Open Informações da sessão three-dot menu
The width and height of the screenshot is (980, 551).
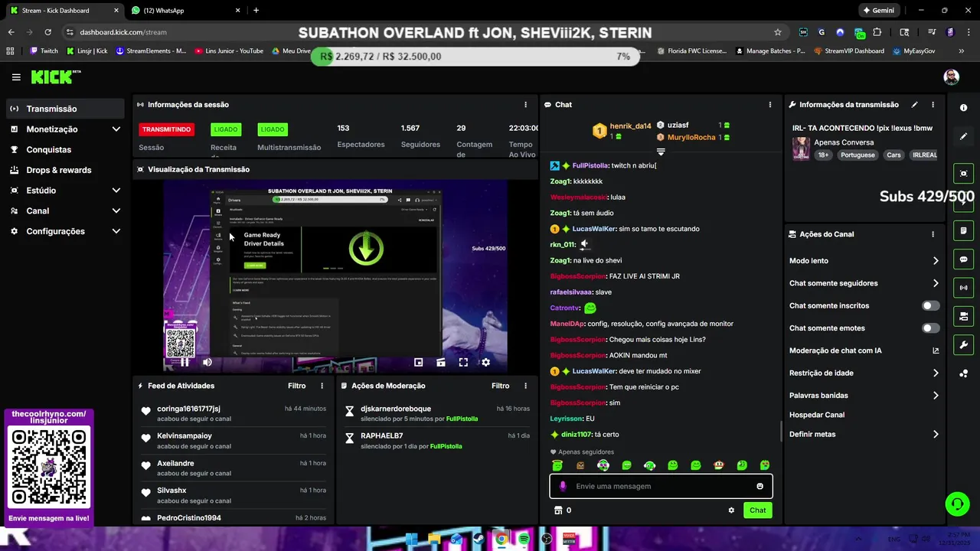(x=525, y=105)
